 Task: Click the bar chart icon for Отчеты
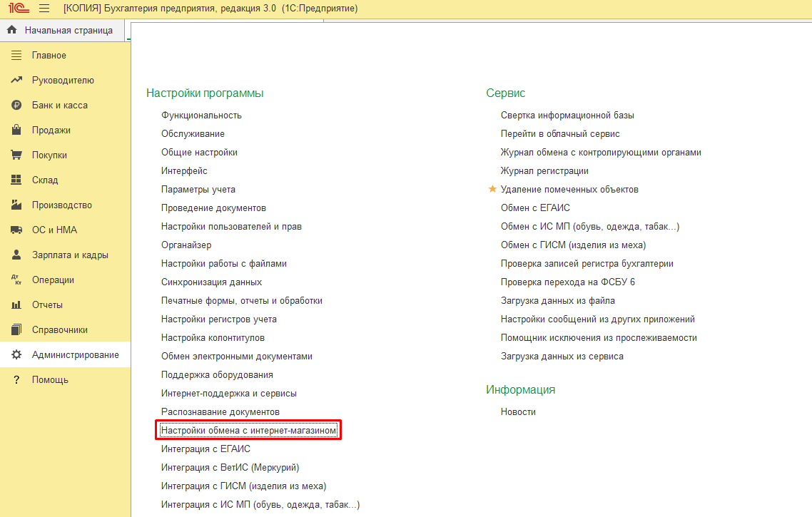click(x=16, y=304)
